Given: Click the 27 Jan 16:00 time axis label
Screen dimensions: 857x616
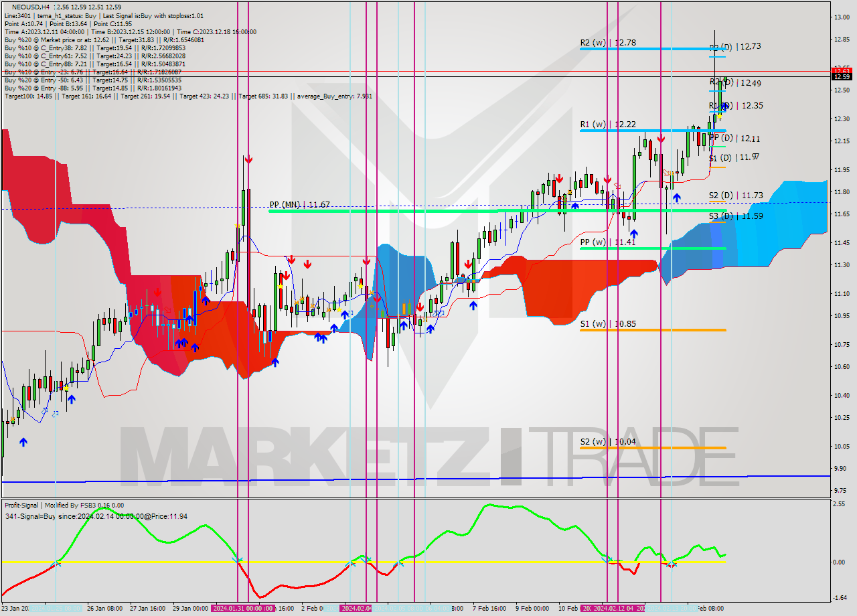Looking at the screenshot, I should click(149, 609).
